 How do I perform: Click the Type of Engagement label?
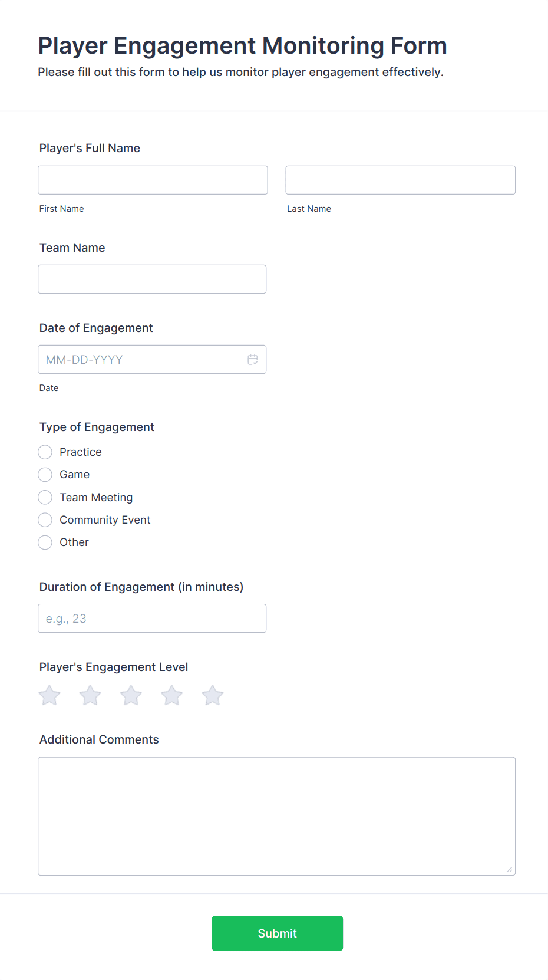coord(97,427)
